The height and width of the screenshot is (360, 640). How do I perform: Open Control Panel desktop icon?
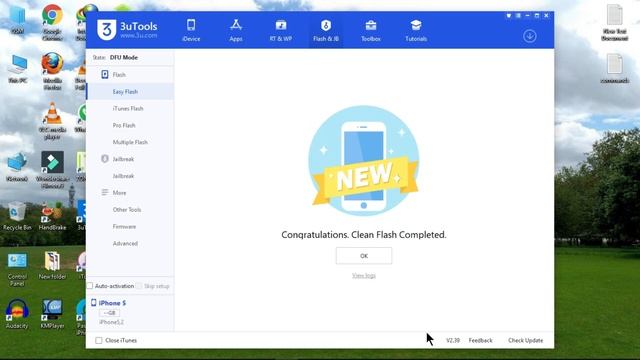pos(17,269)
